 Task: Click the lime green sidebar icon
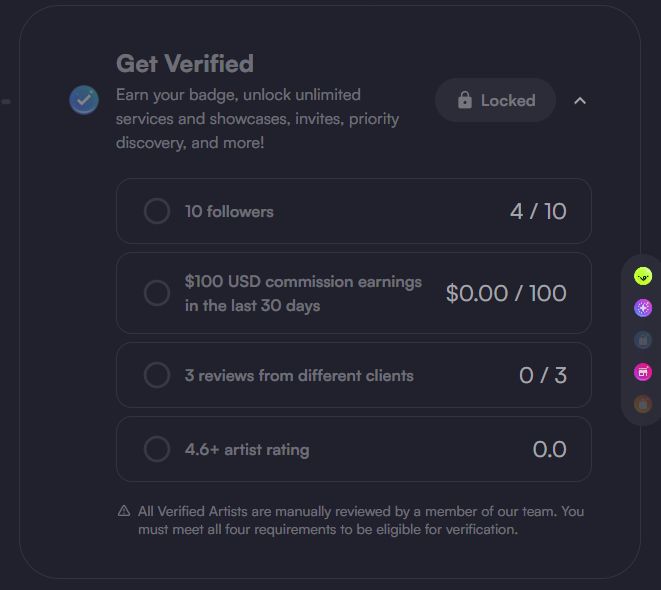click(x=643, y=277)
